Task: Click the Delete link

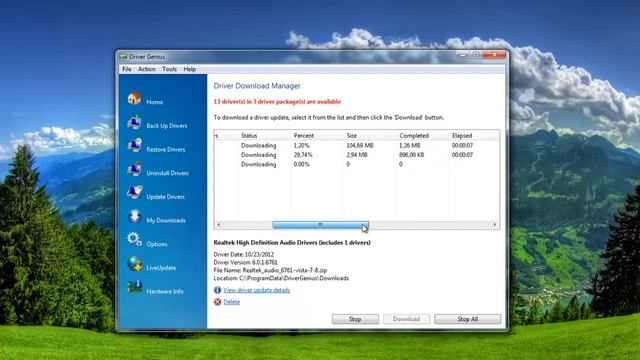Action: [232, 302]
